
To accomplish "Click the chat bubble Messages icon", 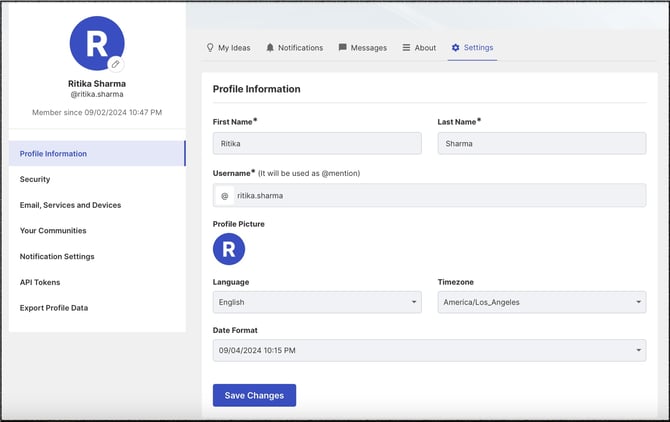I will click(343, 47).
